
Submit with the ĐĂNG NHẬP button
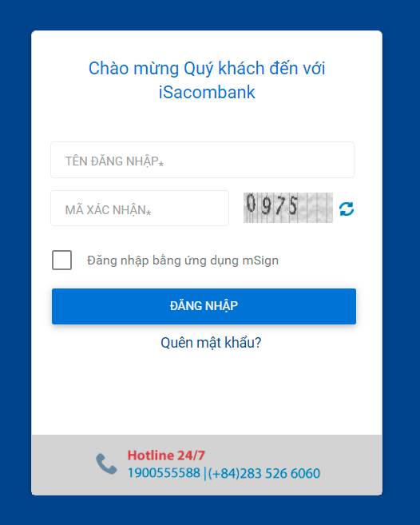pos(204,306)
